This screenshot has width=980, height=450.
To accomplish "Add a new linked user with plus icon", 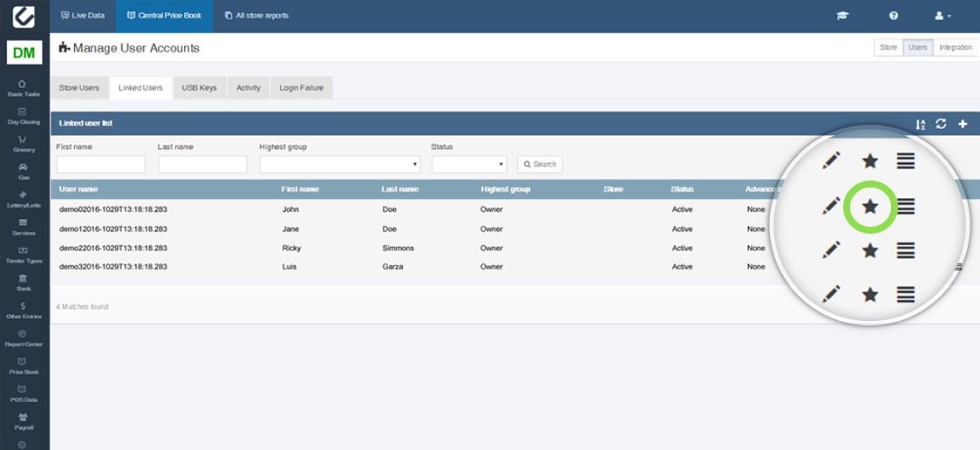I will pyautogui.click(x=963, y=124).
